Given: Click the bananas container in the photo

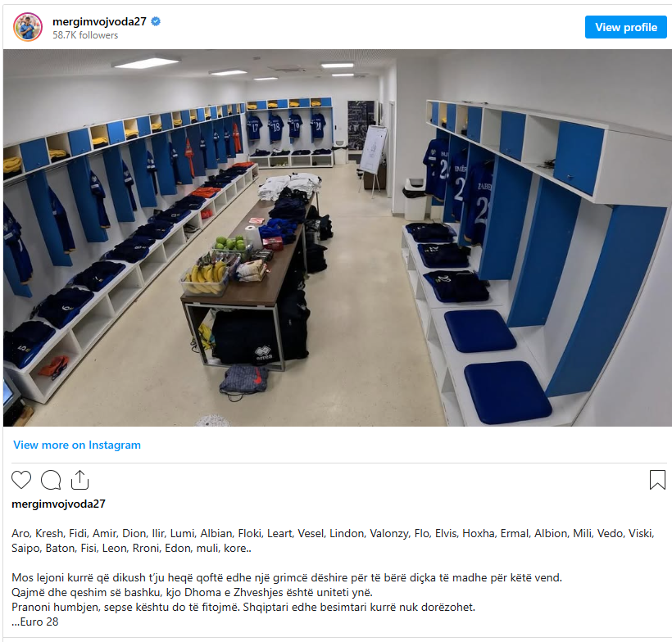Looking at the screenshot, I should (204, 278).
